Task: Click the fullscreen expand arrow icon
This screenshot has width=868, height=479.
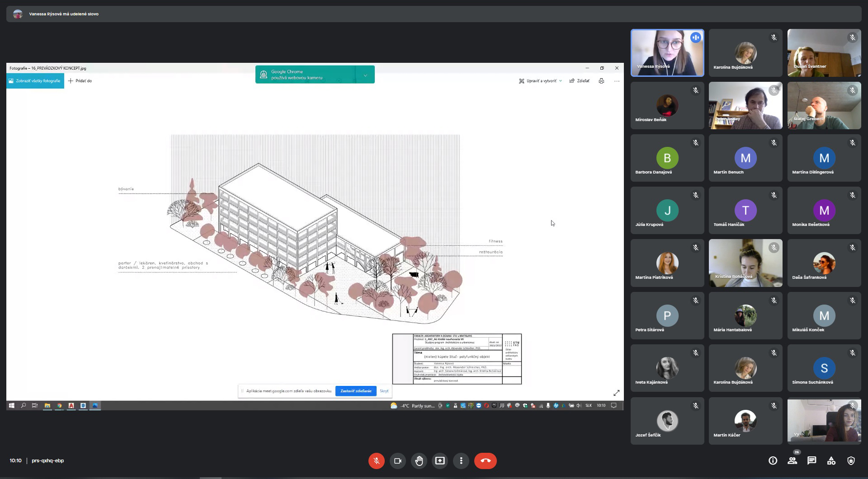Action: point(616,393)
